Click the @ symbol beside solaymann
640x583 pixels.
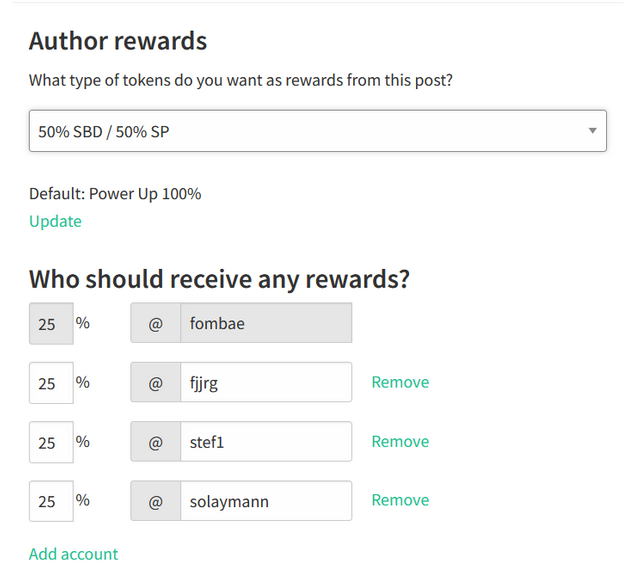155,501
